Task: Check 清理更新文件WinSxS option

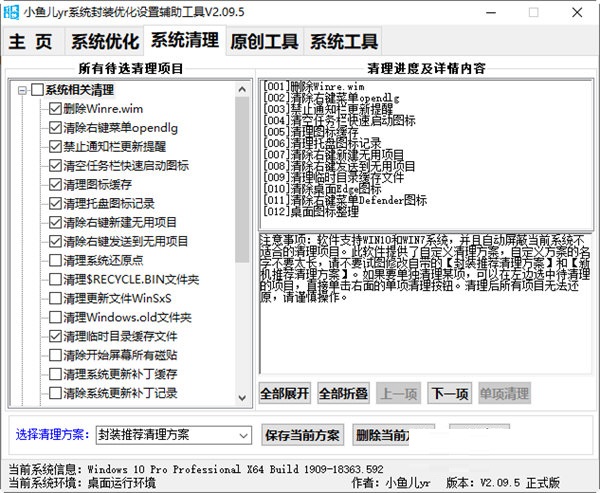Action: [x=55, y=298]
